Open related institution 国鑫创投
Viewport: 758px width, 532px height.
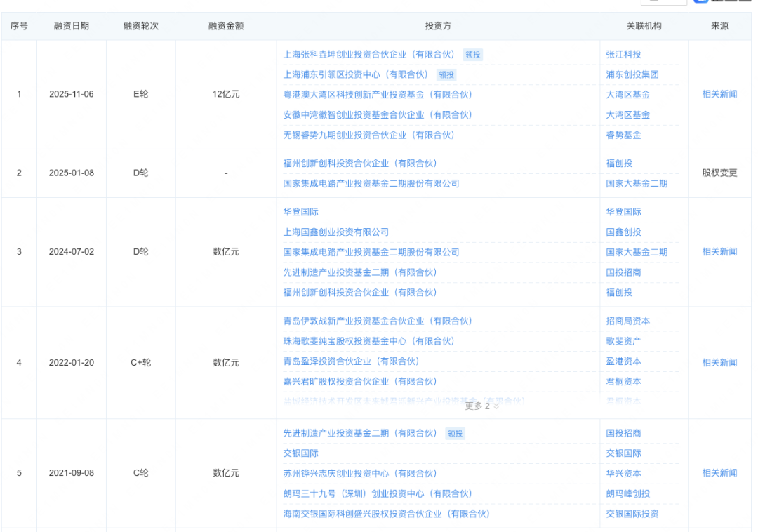point(624,232)
